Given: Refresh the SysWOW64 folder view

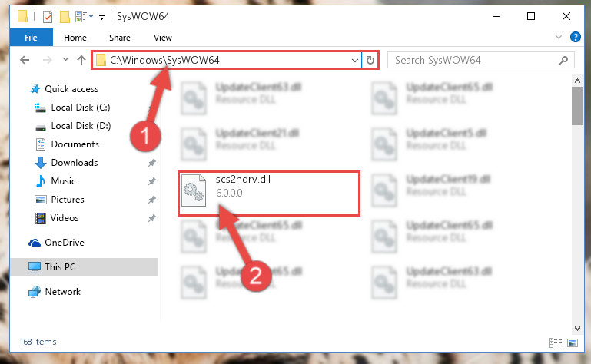Looking at the screenshot, I should [370, 61].
